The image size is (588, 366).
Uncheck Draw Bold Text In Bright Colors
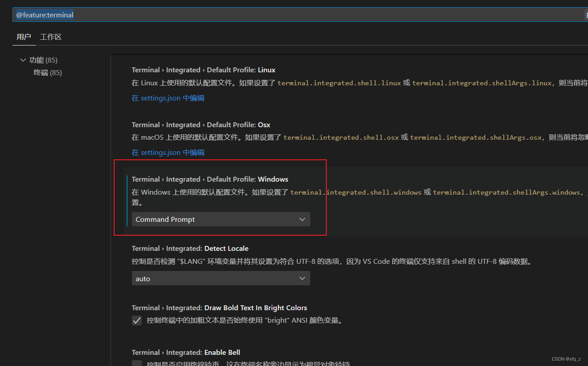(137, 320)
